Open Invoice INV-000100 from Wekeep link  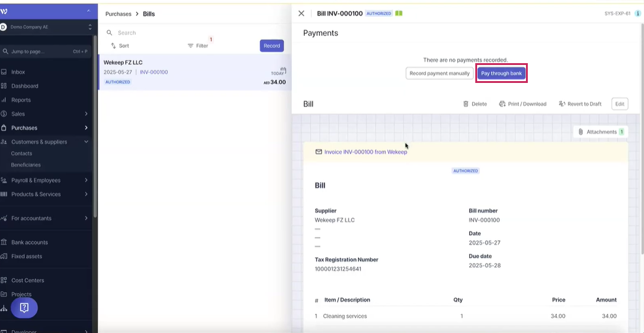[x=365, y=152]
